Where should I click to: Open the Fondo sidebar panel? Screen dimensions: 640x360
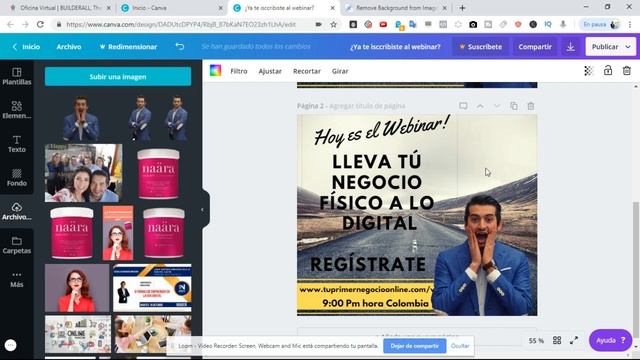coord(16,178)
